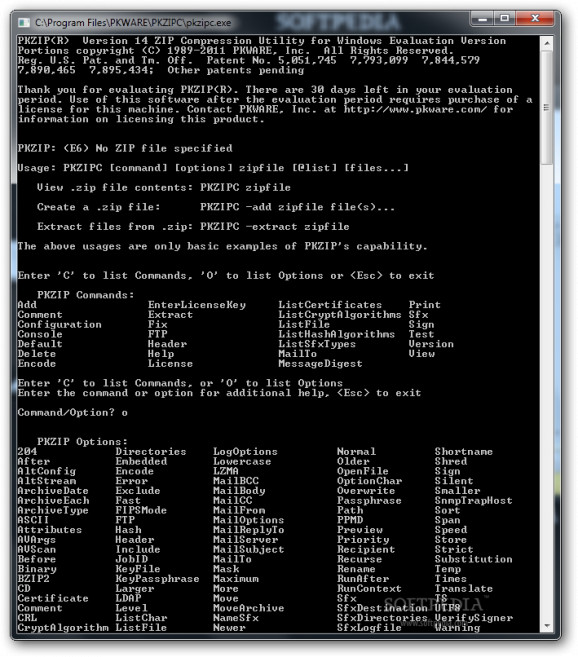Screen dimensions: 578x657
Task: Click the scrollbar up arrow
Action: 547,43
